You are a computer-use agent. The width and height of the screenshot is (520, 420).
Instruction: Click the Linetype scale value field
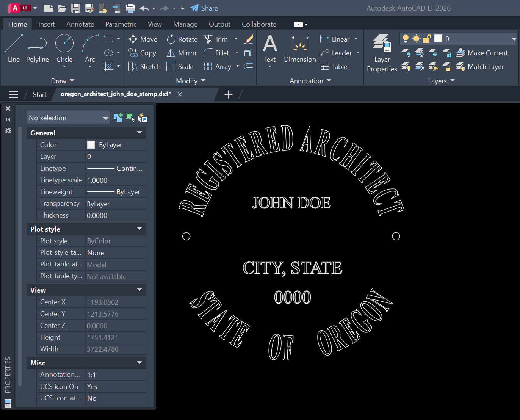[x=116, y=180]
